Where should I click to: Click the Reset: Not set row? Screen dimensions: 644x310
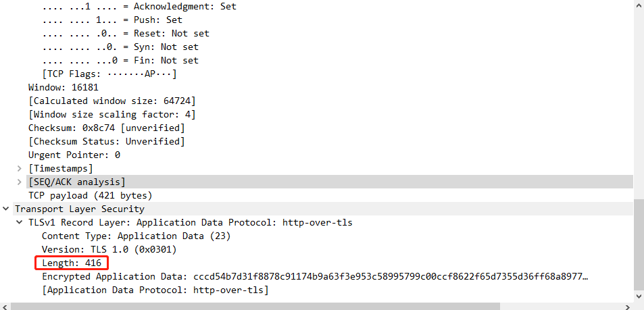[126, 33]
